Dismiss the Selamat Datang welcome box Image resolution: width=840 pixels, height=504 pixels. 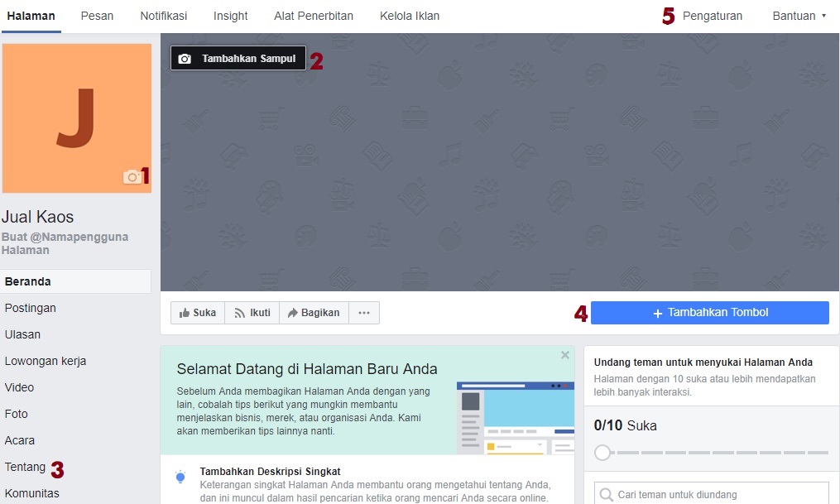coord(564,354)
